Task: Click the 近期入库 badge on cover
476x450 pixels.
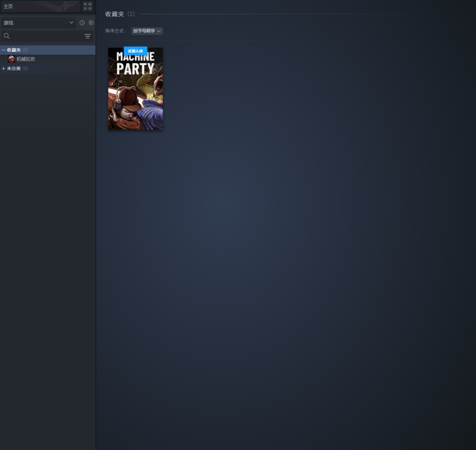Action: (135, 51)
